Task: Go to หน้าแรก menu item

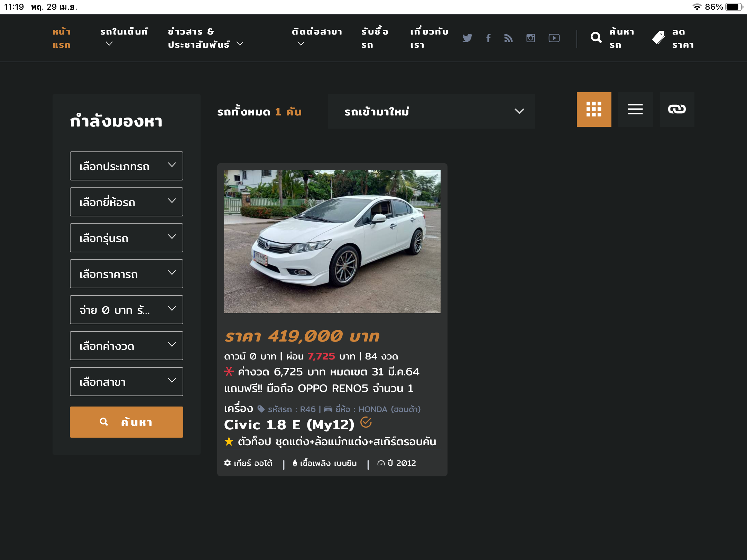Action: pyautogui.click(x=62, y=38)
